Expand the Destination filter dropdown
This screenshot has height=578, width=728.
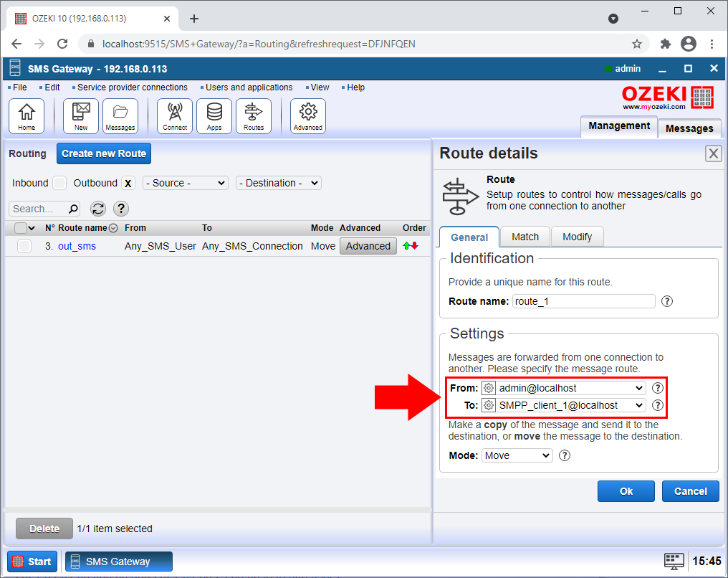(x=279, y=183)
